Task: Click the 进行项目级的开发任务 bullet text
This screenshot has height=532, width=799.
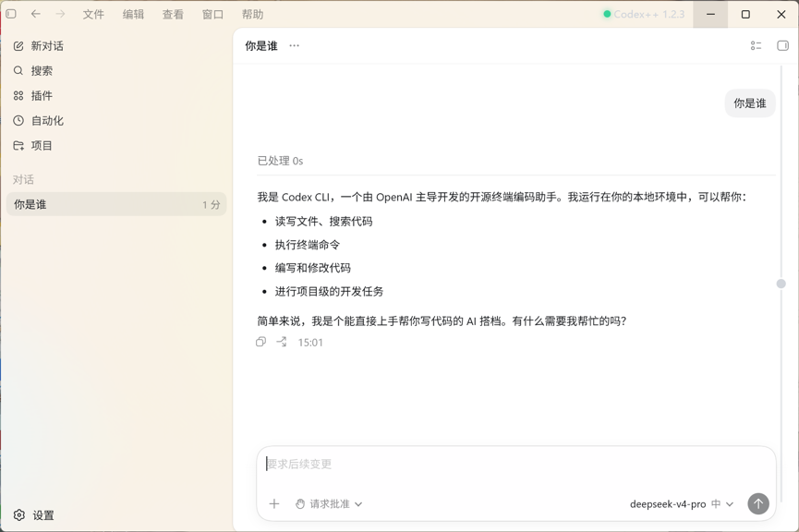Action: click(x=329, y=292)
